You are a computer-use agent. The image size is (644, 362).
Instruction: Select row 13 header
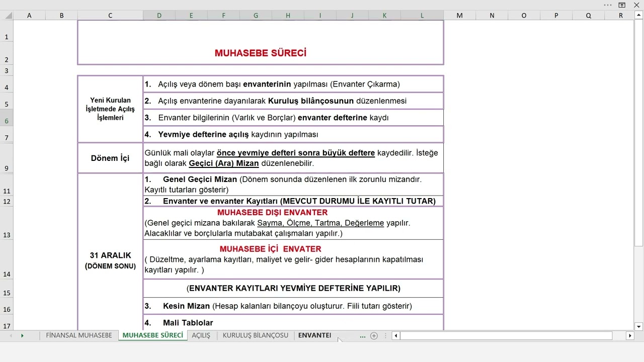(x=7, y=223)
